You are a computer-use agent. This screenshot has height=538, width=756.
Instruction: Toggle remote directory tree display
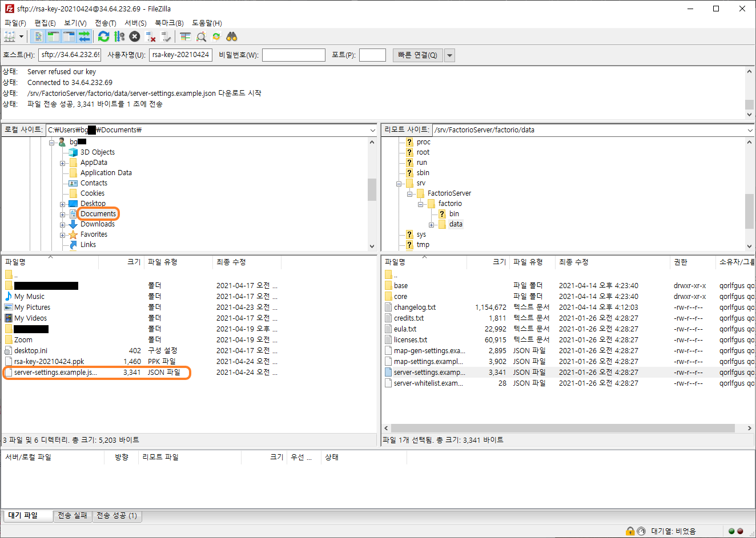click(69, 37)
